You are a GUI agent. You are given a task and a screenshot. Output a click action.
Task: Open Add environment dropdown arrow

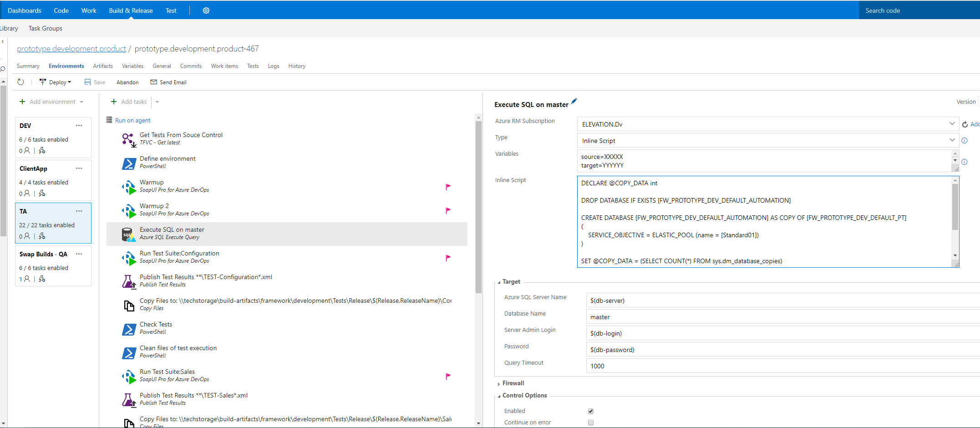point(81,102)
